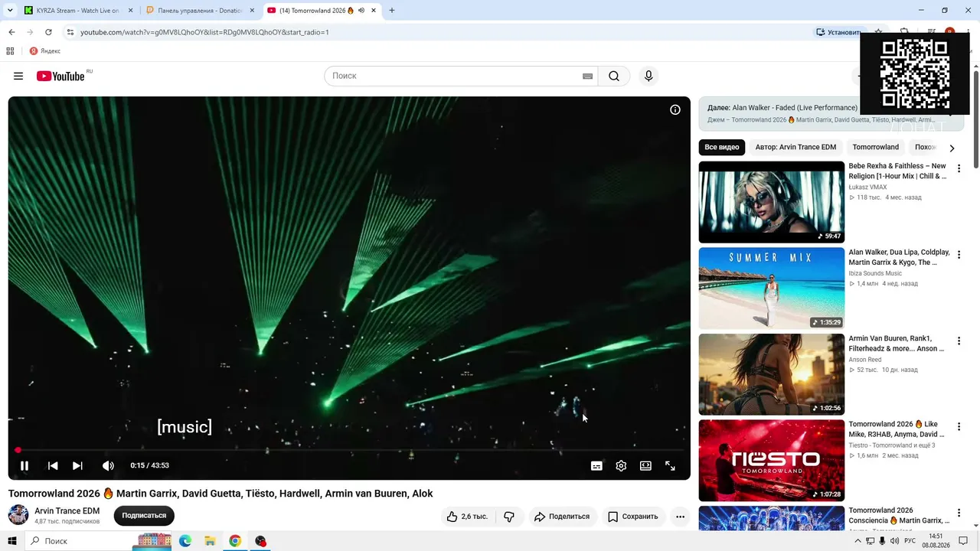Close the Панель управления tab
The image size is (980, 551).
click(251, 11)
